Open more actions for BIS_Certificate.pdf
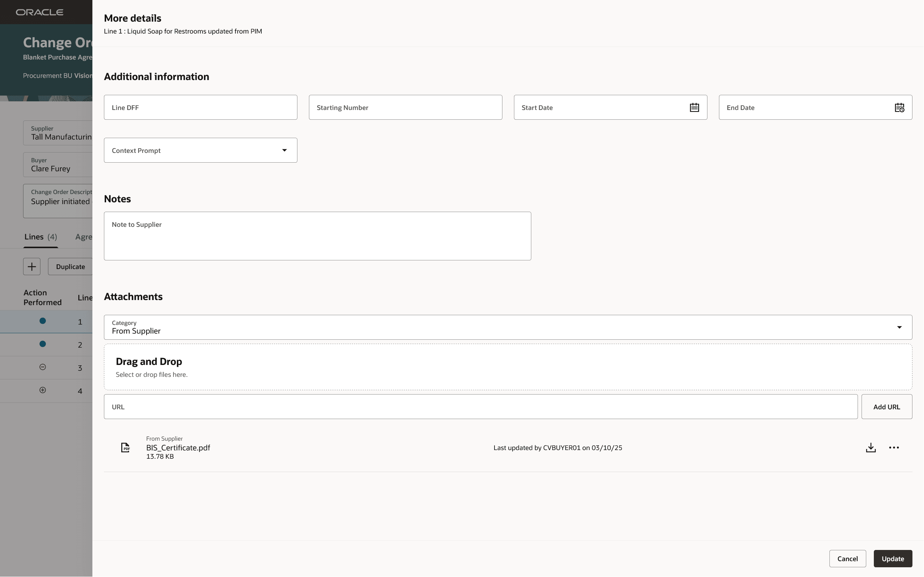Image resolution: width=924 pixels, height=577 pixels. coord(894,448)
